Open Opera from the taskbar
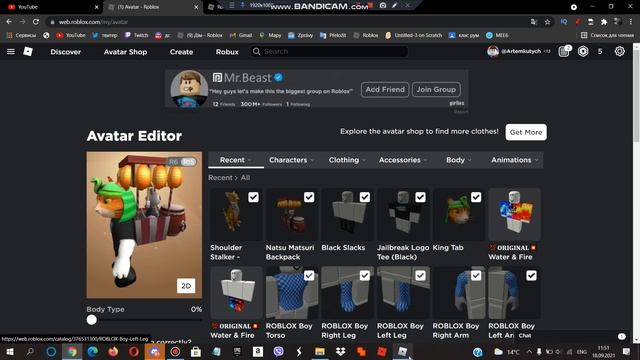Image resolution: width=640 pixels, height=360 pixels. pos(134,351)
